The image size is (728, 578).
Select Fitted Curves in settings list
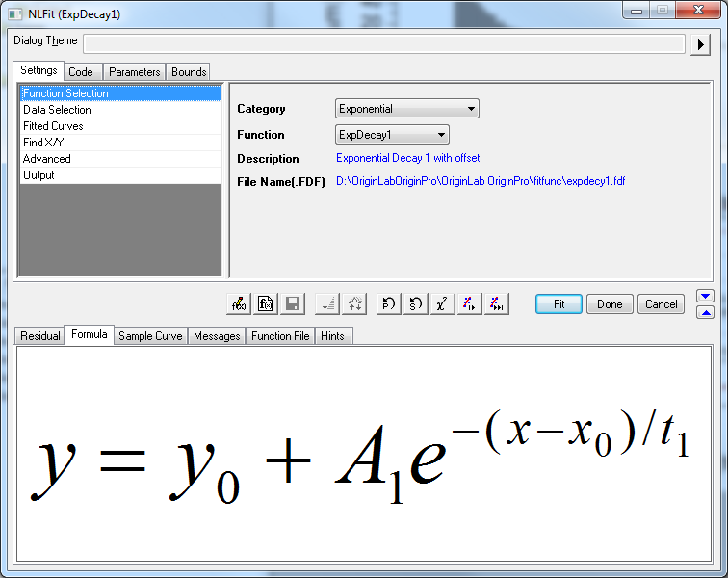120,126
